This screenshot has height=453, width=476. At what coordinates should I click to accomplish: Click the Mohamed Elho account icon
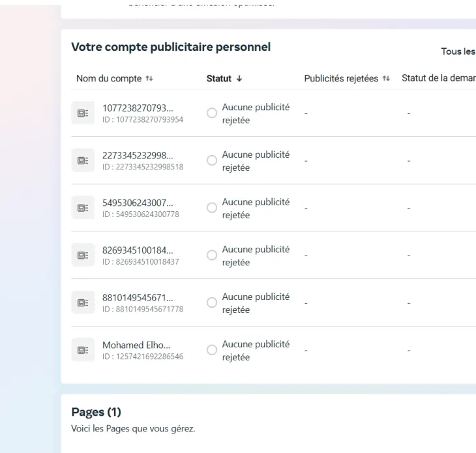pos(83,350)
